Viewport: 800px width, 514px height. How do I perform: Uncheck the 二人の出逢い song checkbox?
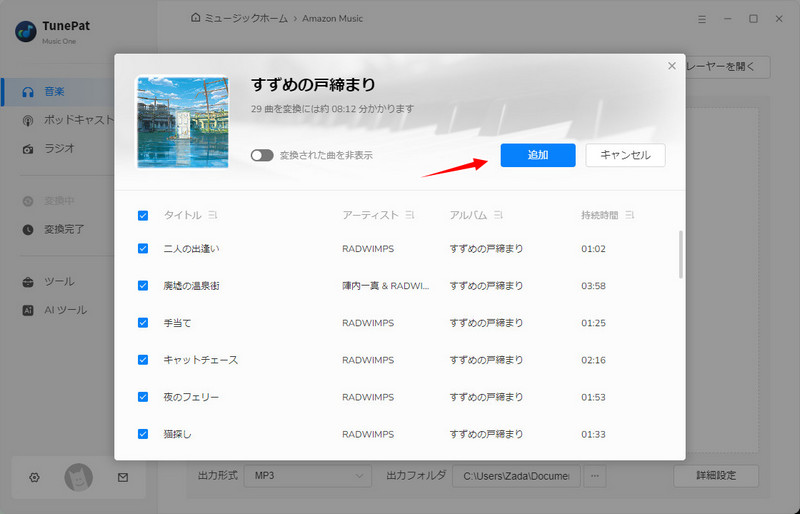coord(143,248)
